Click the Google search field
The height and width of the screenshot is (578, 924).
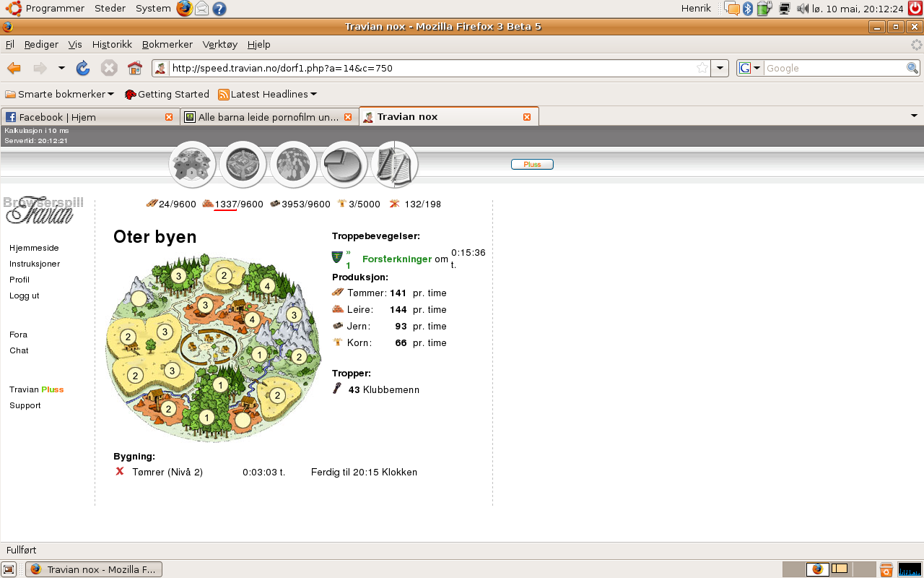(x=834, y=68)
